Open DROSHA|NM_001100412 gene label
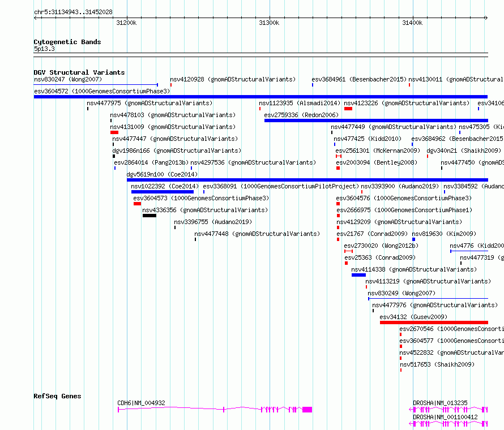The image size is (504, 430). click(x=445, y=417)
